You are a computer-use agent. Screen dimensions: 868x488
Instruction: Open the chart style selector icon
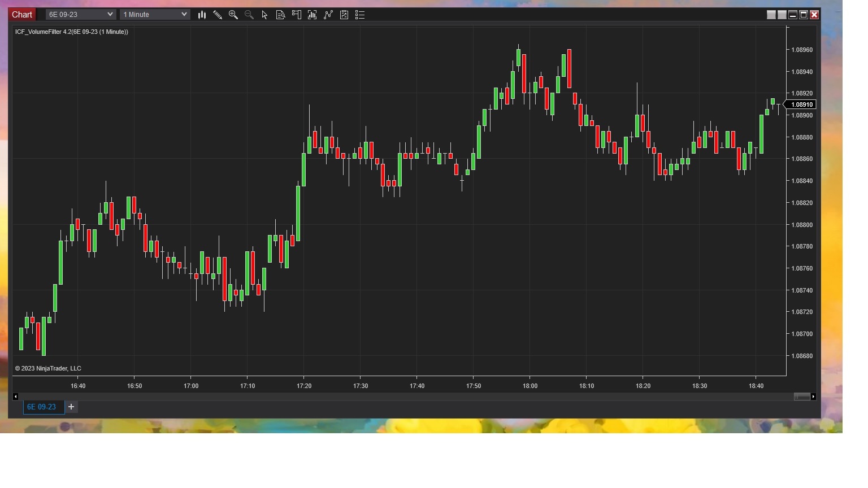tap(202, 15)
